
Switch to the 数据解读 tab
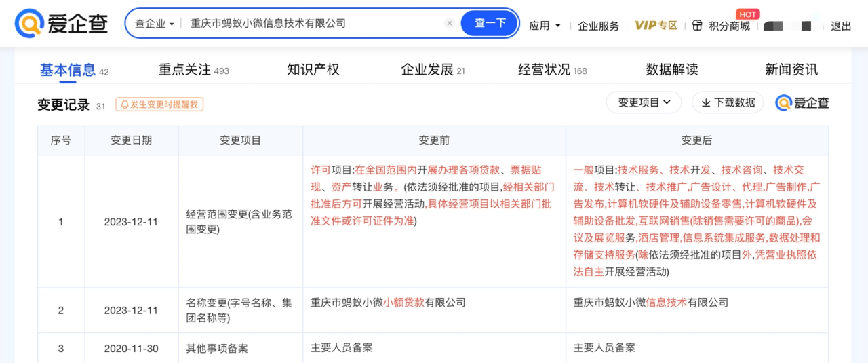pos(671,69)
